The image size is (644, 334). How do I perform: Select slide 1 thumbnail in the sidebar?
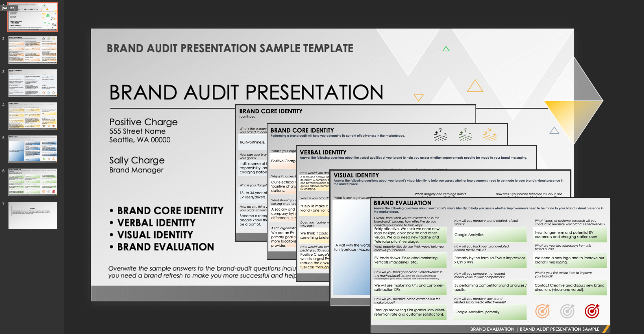(x=33, y=17)
